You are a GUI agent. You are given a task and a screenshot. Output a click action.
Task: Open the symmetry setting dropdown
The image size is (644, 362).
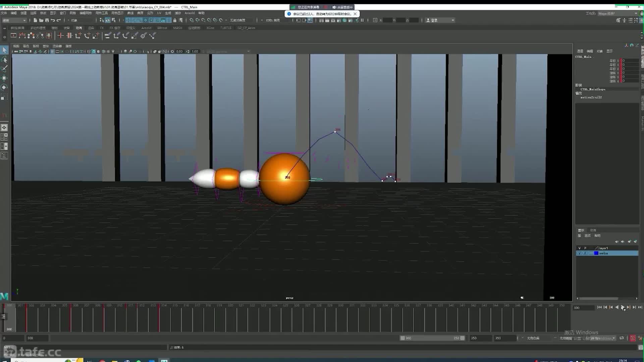click(x=273, y=20)
